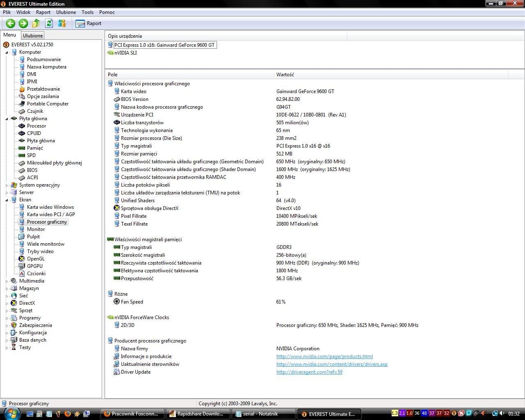The width and height of the screenshot is (525, 420).
Task: Open the Widok menu
Action: click(23, 12)
